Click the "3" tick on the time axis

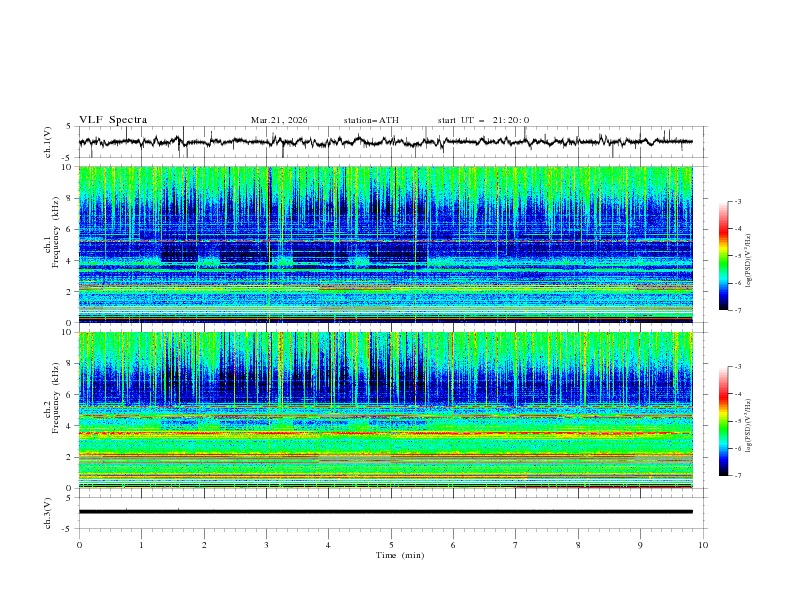tap(266, 545)
